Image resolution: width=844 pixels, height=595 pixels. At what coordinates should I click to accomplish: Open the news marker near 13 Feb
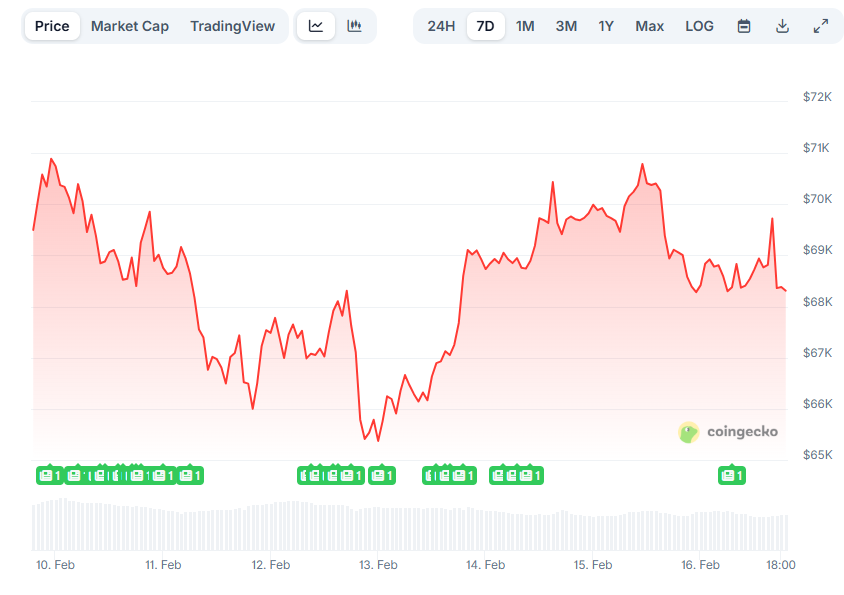click(x=381, y=475)
